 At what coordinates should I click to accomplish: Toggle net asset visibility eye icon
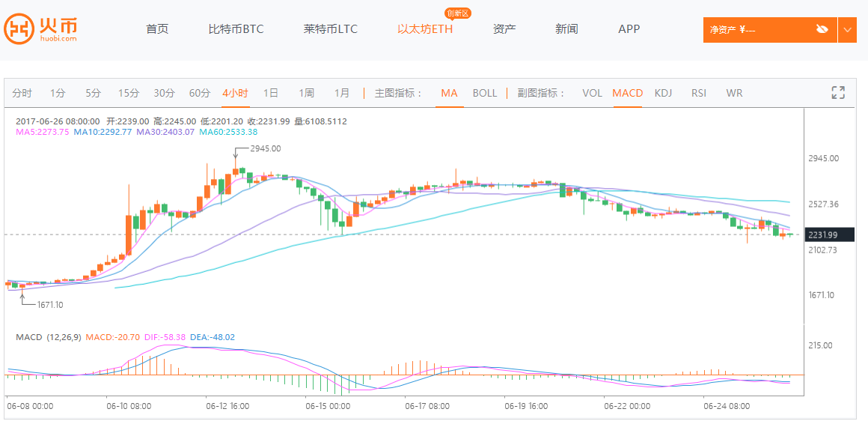[x=822, y=29]
